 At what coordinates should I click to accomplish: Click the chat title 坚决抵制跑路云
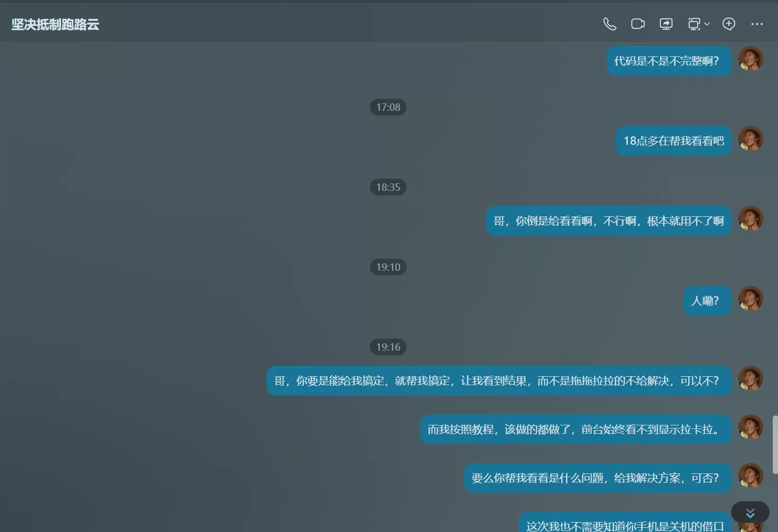pyautogui.click(x=55, y=25)
